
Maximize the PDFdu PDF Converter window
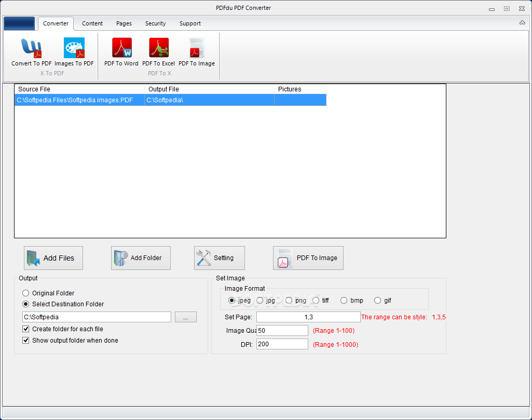[507, 8]
